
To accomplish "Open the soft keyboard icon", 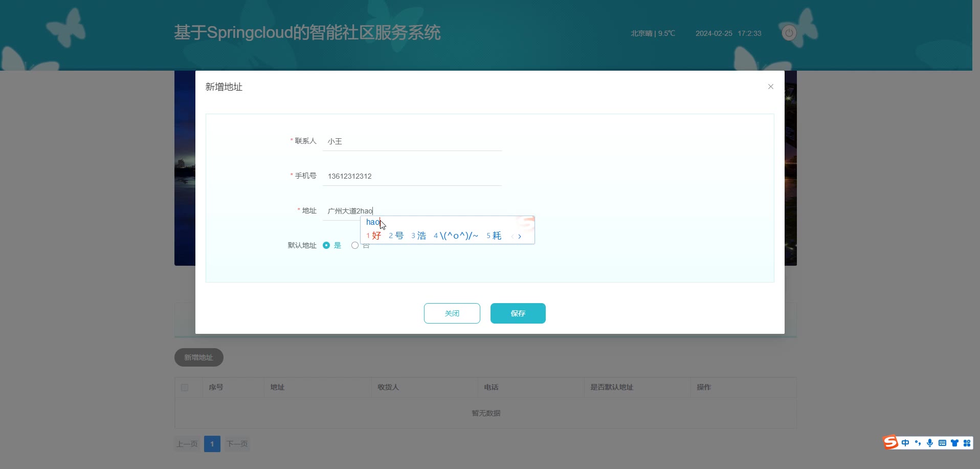I will coord(942,443).
